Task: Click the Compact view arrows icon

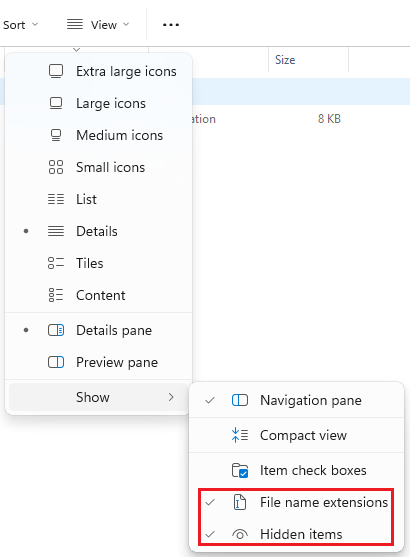Action: (x=240, y=435)
